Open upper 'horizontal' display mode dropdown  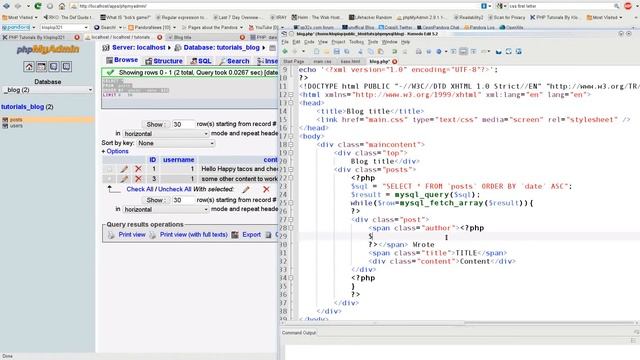pos(166,133)
